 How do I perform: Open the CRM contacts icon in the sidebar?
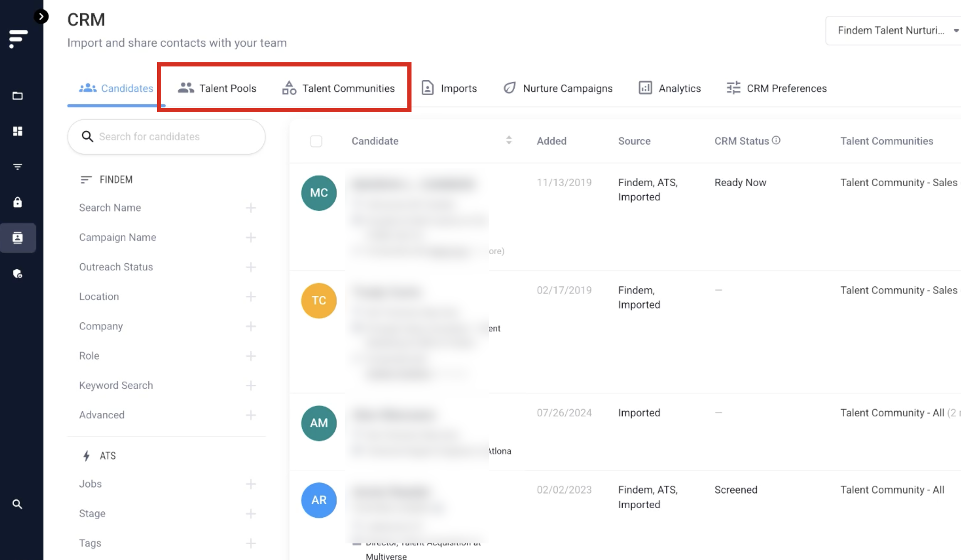point(17,238)
